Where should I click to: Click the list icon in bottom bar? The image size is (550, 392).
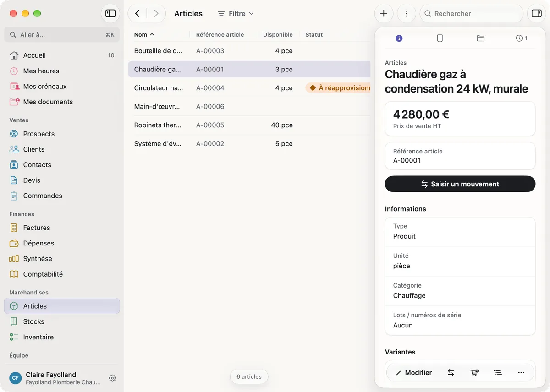(x=498, y=373)
